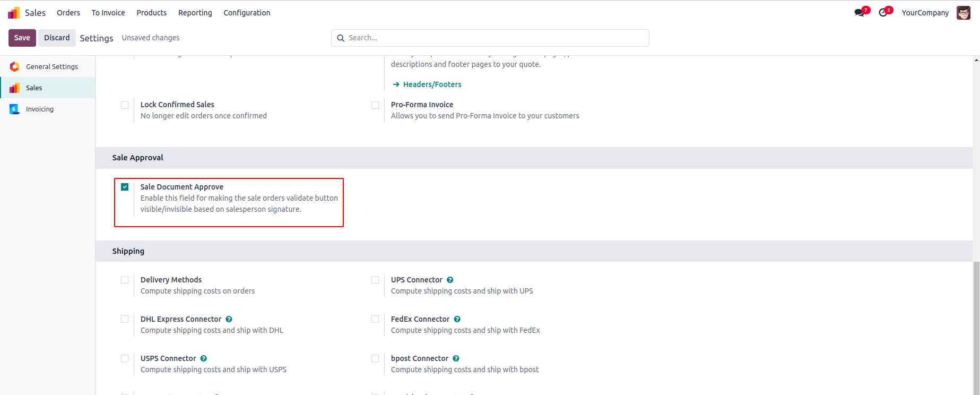Open the Configuration menu
Image resolution: width=980 pixels, height=395 pixels.
point(247,13)
